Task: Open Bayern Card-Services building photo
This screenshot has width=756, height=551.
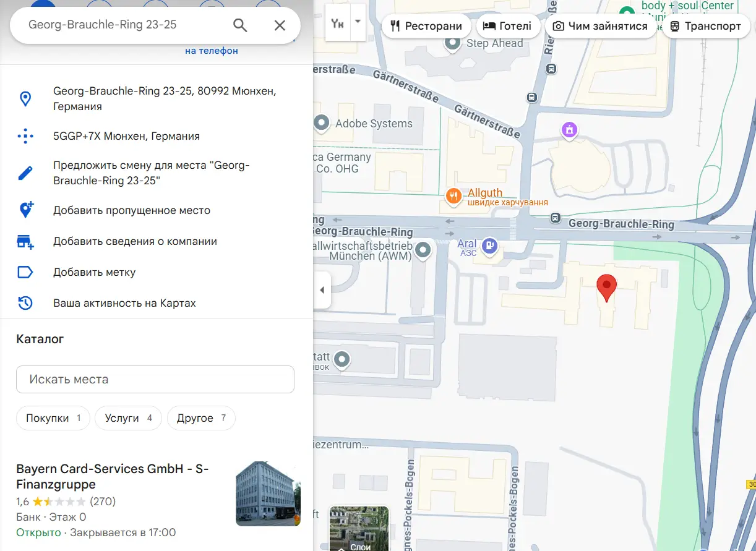Action: pos(268,493)
